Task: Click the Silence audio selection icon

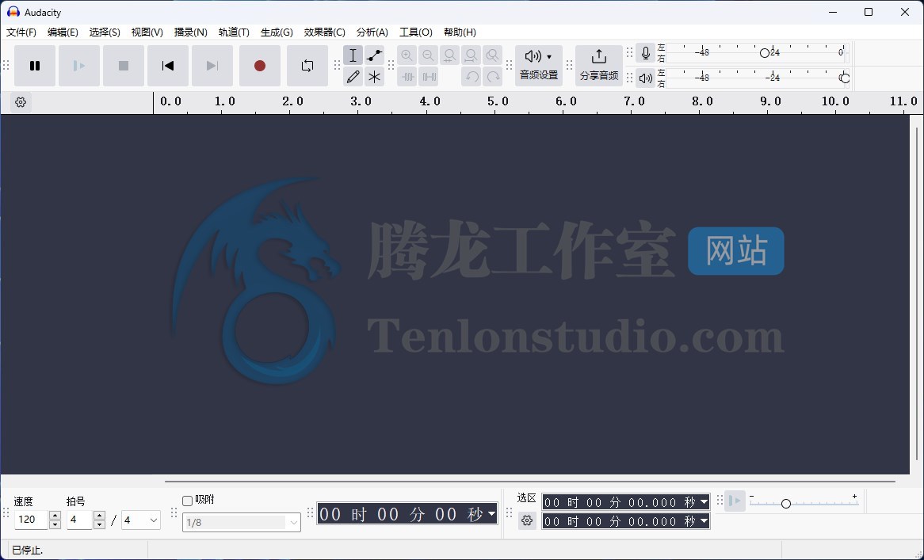Action: click(429, 77)
